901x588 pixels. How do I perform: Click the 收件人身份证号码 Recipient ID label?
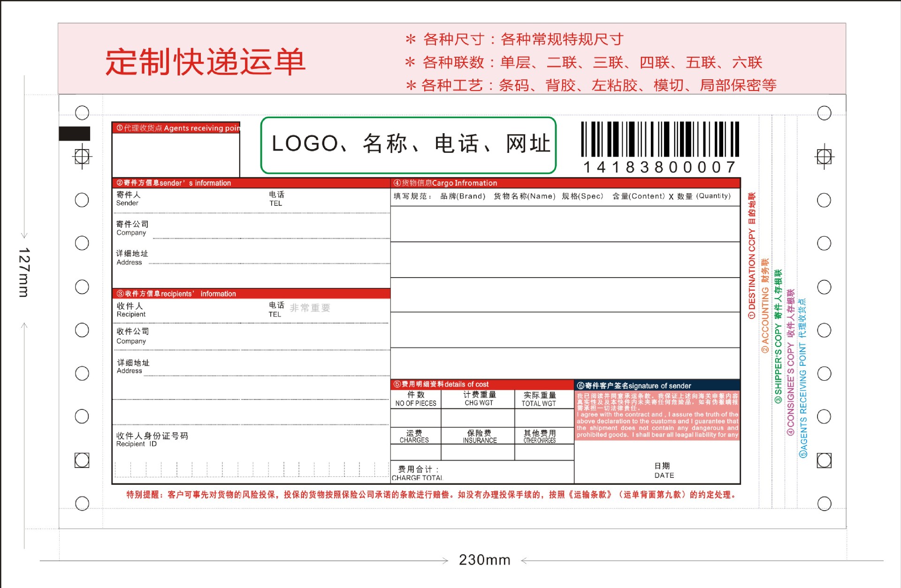click(152, 439)
